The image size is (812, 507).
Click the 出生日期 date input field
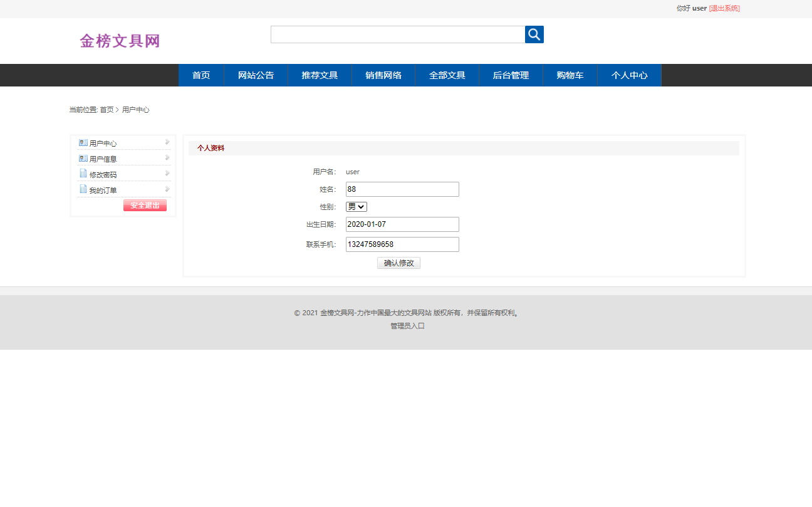coord(402,224)
